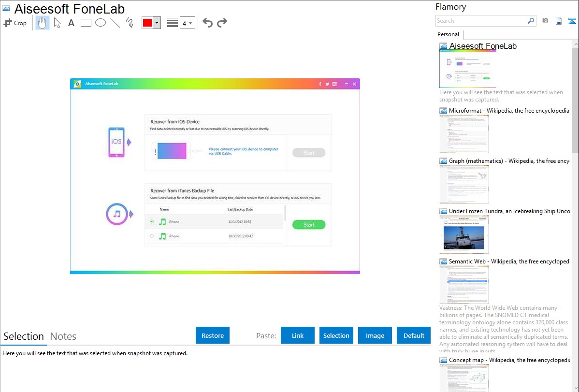Viewport: 579px width, 392px height.
Task: Select the ellipse drawing tool
Action: (x=101, y=23)
